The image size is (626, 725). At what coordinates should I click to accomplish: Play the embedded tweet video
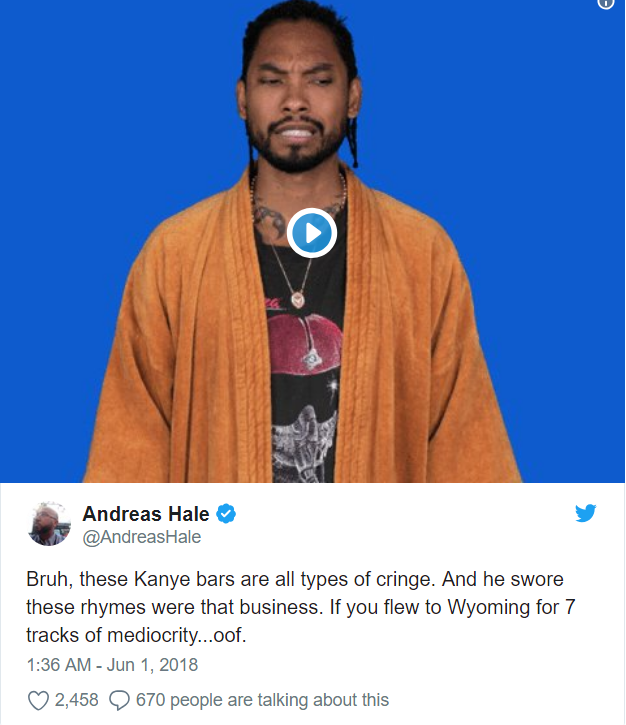(x=312, y=233)
